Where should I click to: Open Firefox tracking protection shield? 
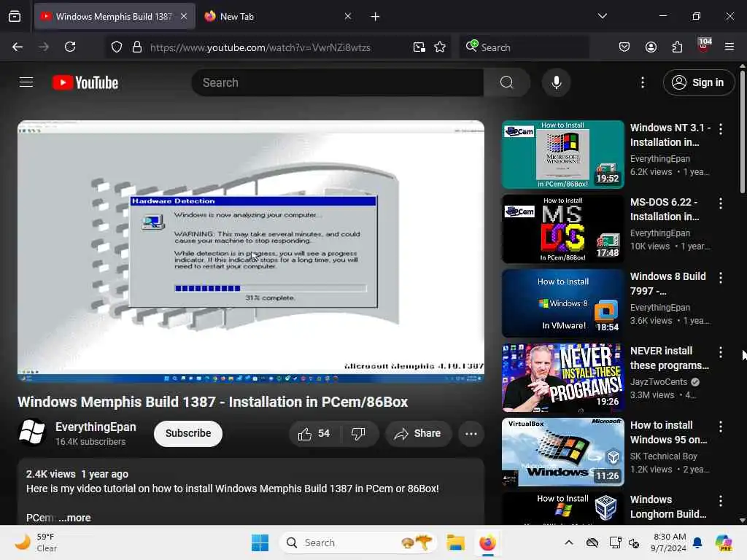click(117, 47)
